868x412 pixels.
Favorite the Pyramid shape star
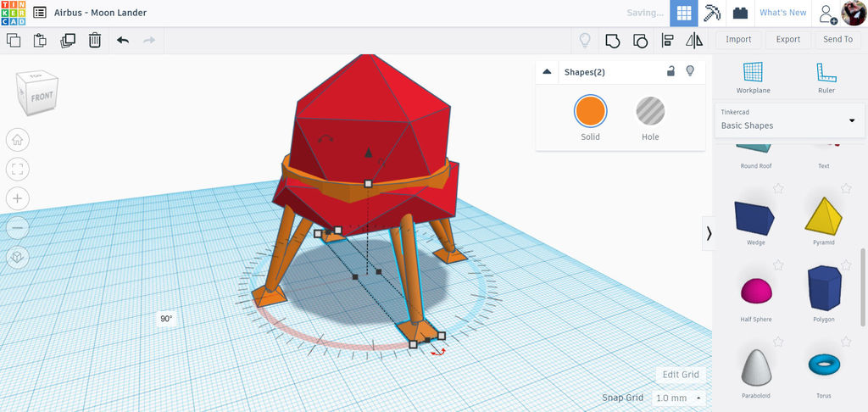click(846, 188)
